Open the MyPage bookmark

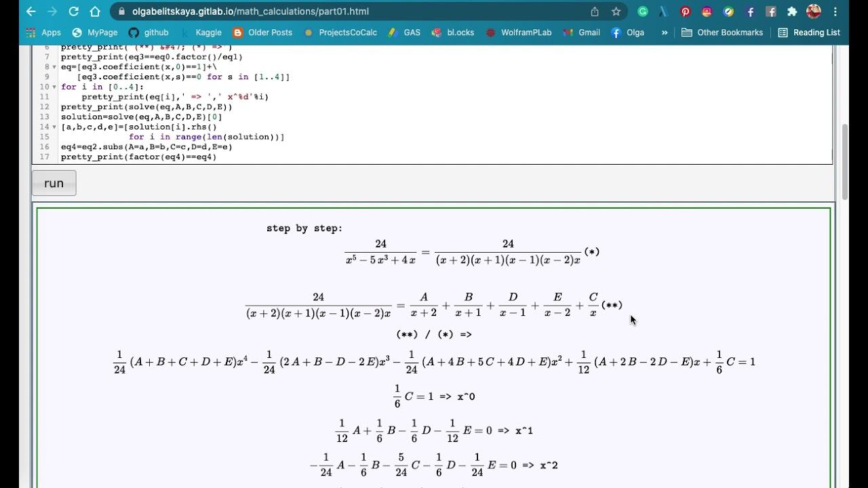coord(95,33)
